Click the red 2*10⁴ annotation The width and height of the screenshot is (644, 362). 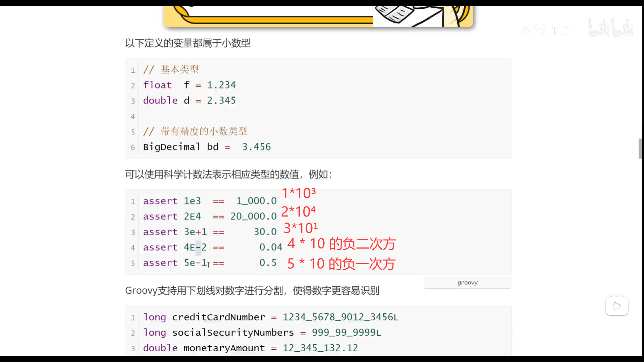click(298, 212)
